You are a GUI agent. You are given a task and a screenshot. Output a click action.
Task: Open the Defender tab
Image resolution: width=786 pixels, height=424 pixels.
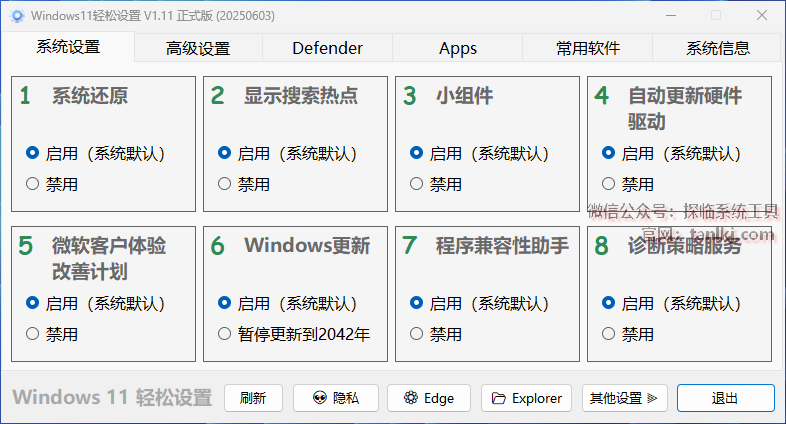(x=327, y=48)
